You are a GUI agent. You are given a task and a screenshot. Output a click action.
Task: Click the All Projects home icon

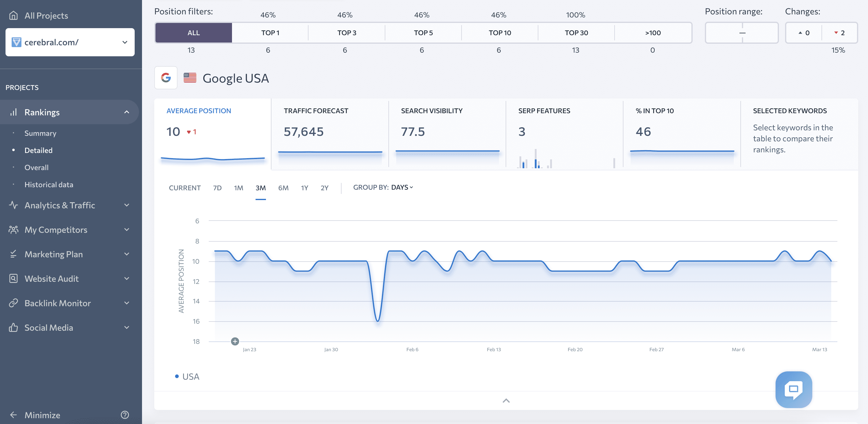click(x=14, y=15)
